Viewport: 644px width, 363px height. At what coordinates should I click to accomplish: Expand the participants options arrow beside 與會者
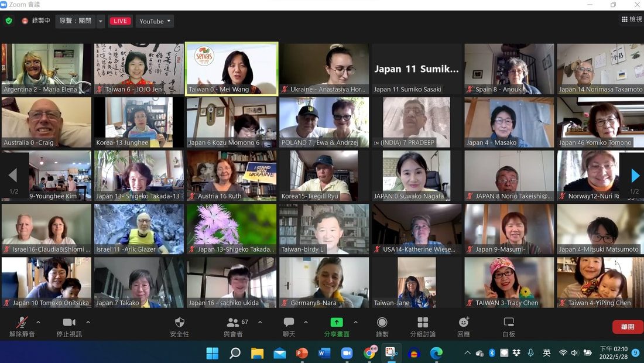[260, 323]
